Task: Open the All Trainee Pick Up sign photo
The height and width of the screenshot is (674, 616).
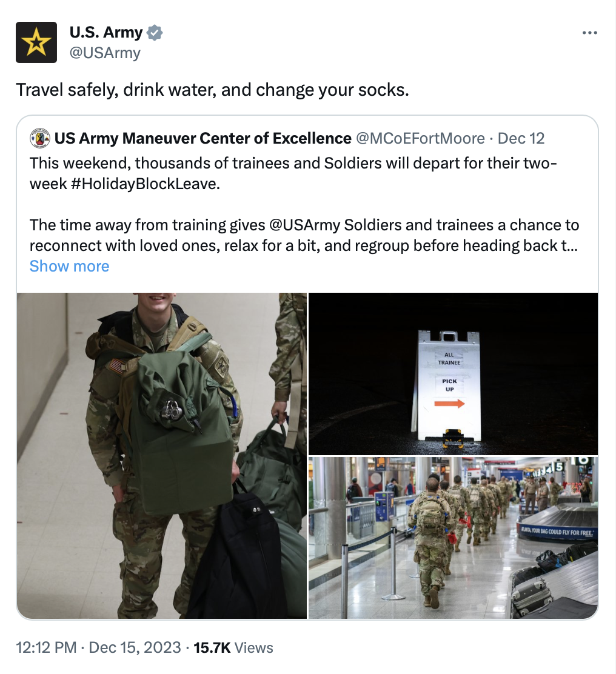Action: pos(453,373)
